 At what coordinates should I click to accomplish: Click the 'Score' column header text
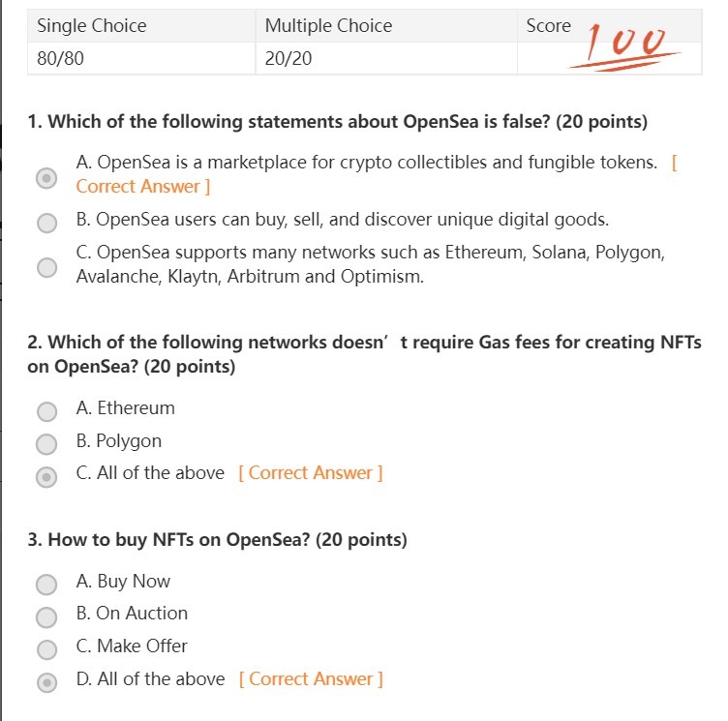[549, 26]
